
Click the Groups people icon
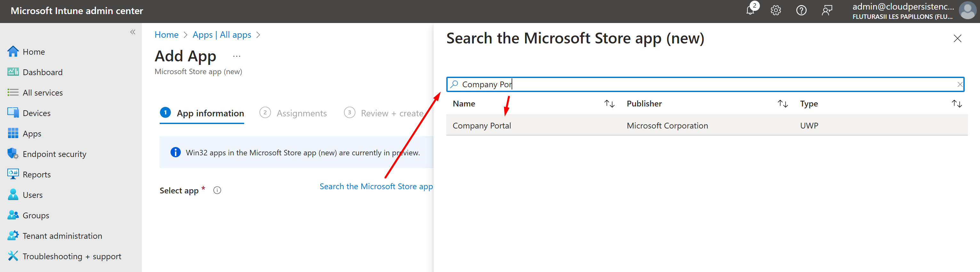click(x=13, y=215)
